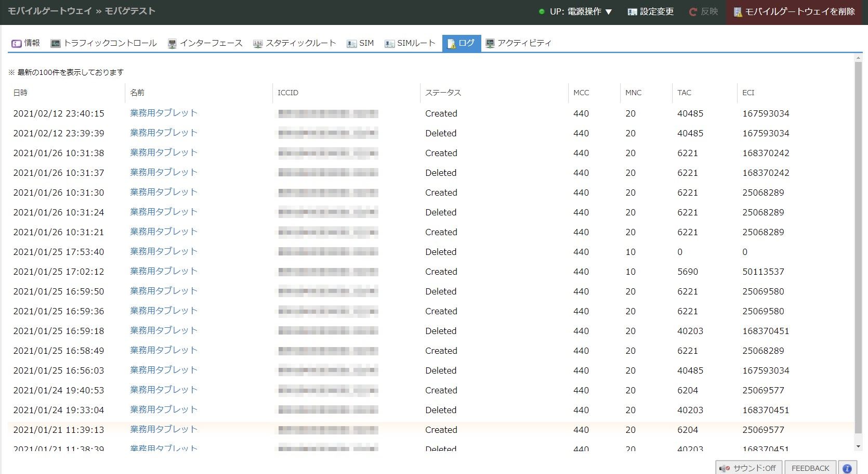Screen dimensions: 868x474
Task: Open the FEEDBACK button
Action: click(x=810, y=468)
